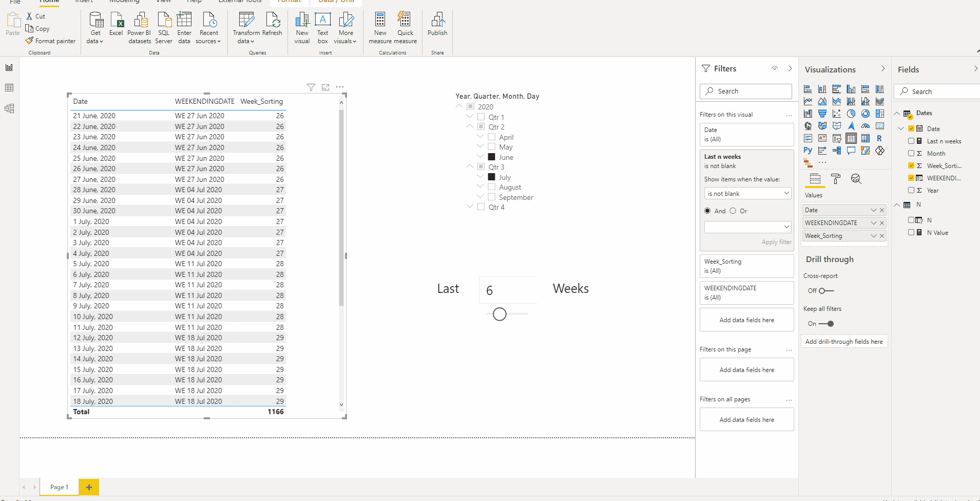This screenshot has height=501, width=980.
Task: Add a new page with plus tab
Action: pos(89,487)
